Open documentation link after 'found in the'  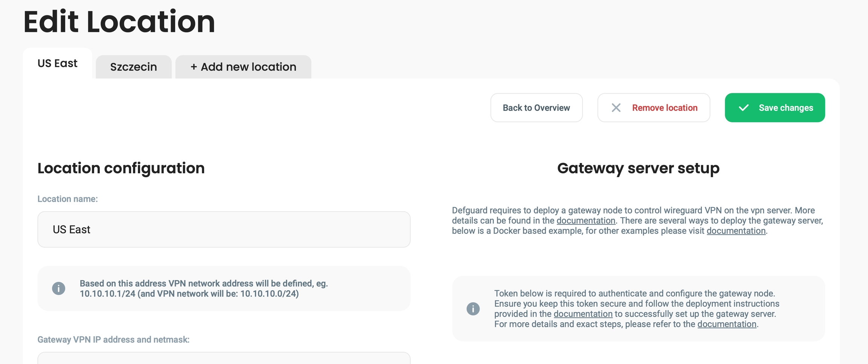585,221
